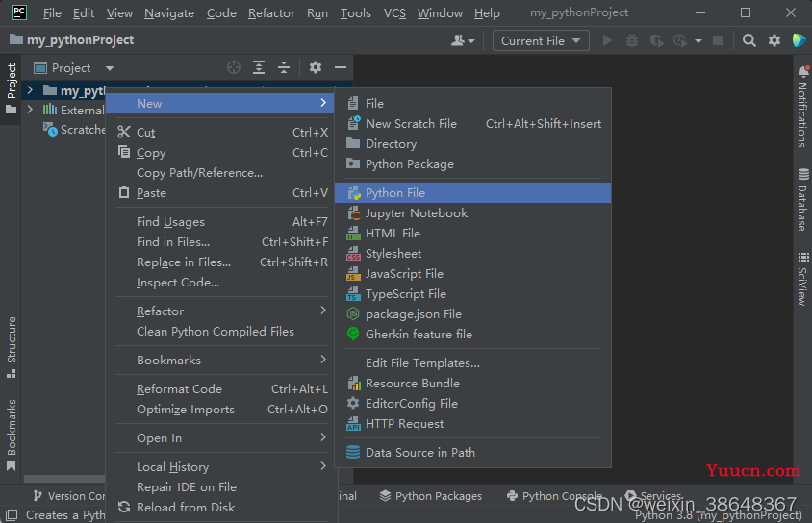The height and width of the screenshot is (523, 812).
Task: Create an HTTP Request file
Action: pos(472,424)
